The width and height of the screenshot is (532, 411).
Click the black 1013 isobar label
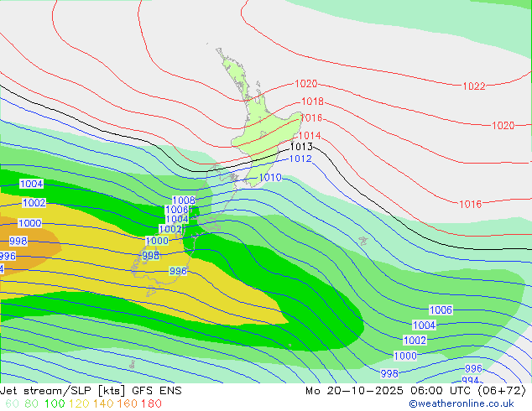(x=301, y=147)
